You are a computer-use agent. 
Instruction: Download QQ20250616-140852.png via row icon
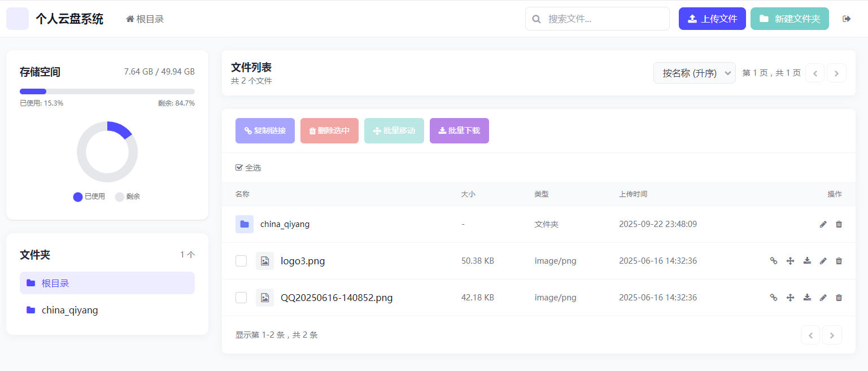[x=807, y=298]
